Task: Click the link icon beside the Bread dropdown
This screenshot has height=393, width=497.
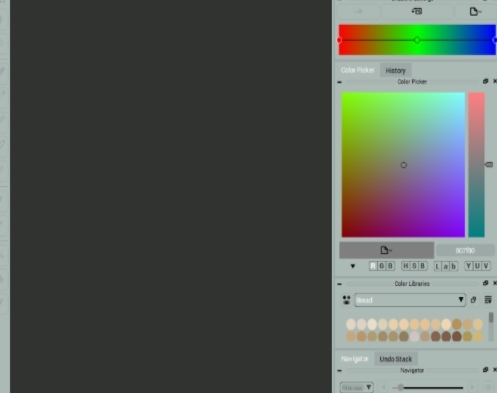Action: point(473,300)
